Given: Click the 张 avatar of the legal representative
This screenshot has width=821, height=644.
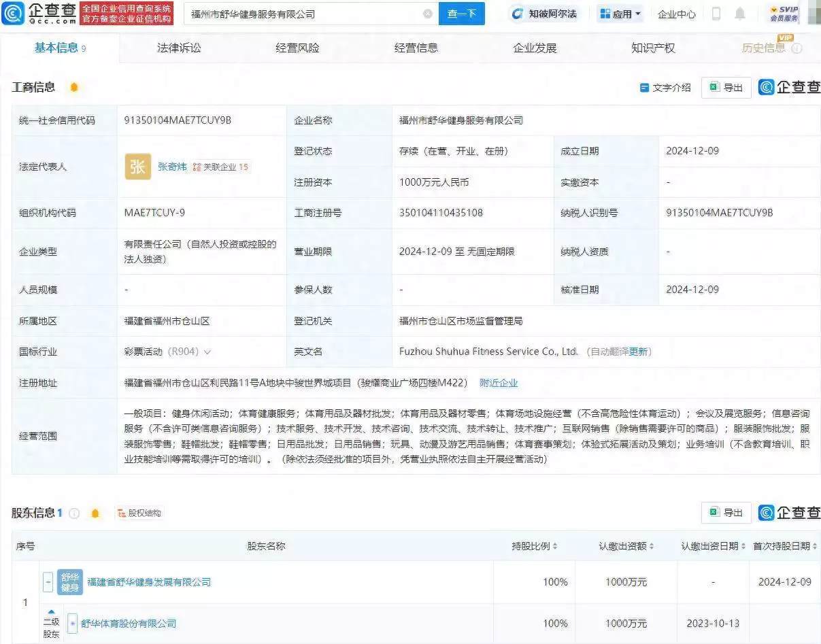Looking at the screenshot, I should pyautogui.click(x=138, y=167).
